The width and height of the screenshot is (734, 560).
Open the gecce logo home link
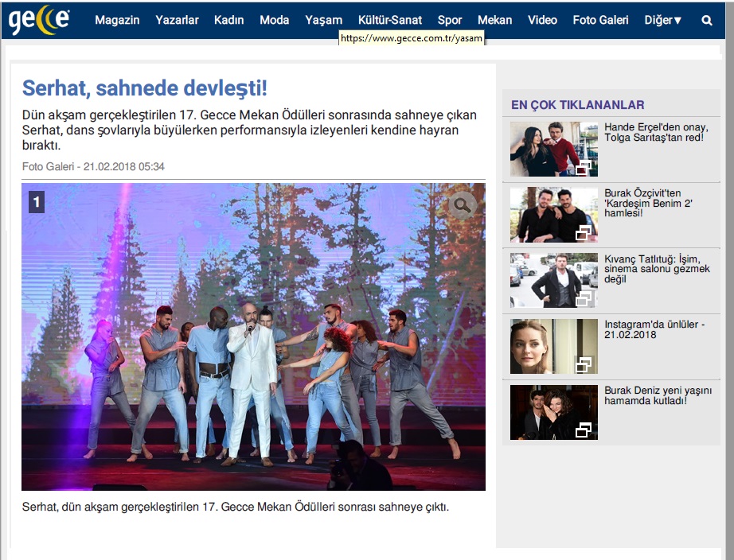(x=39, y=20)
